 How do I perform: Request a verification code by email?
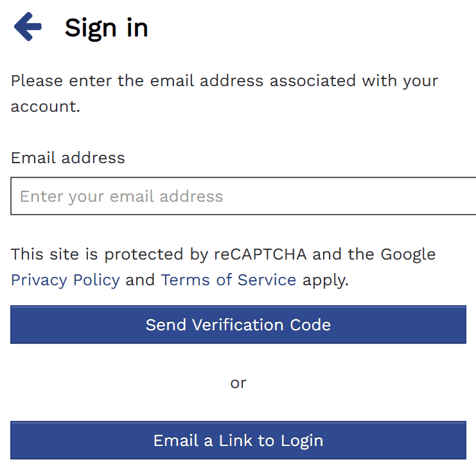click(x=238, y=324)
